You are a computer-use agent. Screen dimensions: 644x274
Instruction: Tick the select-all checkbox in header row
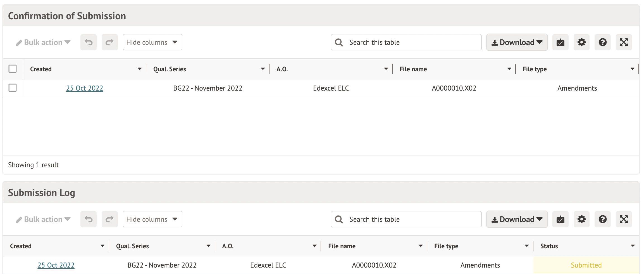(x=13, y=69)
